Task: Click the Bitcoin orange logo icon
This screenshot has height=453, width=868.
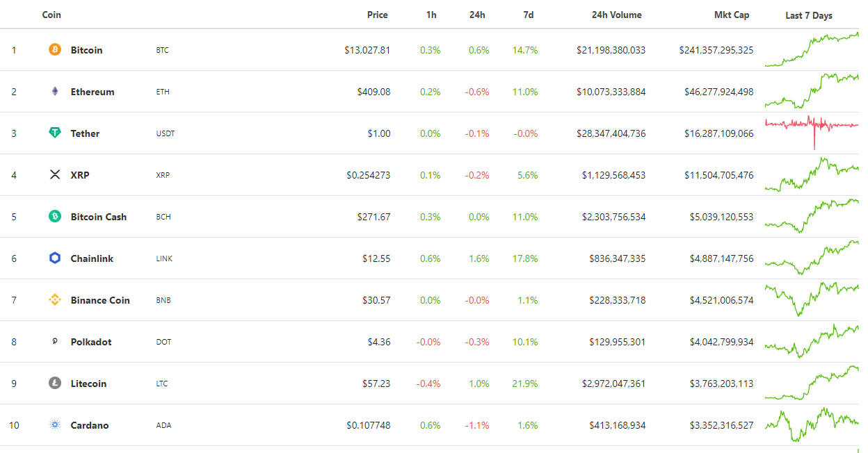Action: (55, 50)
